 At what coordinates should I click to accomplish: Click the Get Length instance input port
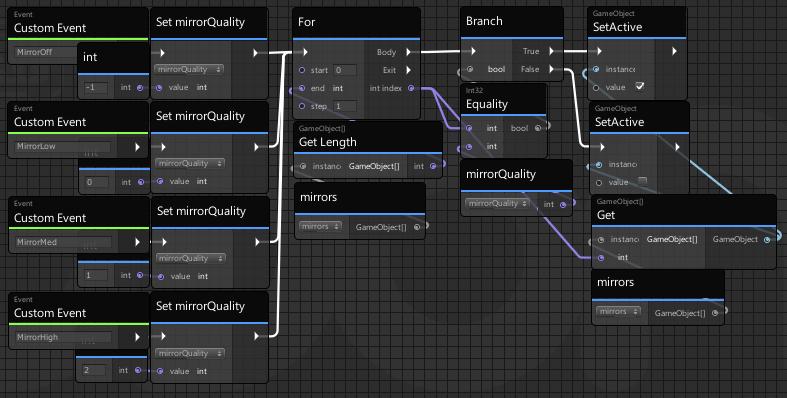pyautogui.click(x=303, y=166)
